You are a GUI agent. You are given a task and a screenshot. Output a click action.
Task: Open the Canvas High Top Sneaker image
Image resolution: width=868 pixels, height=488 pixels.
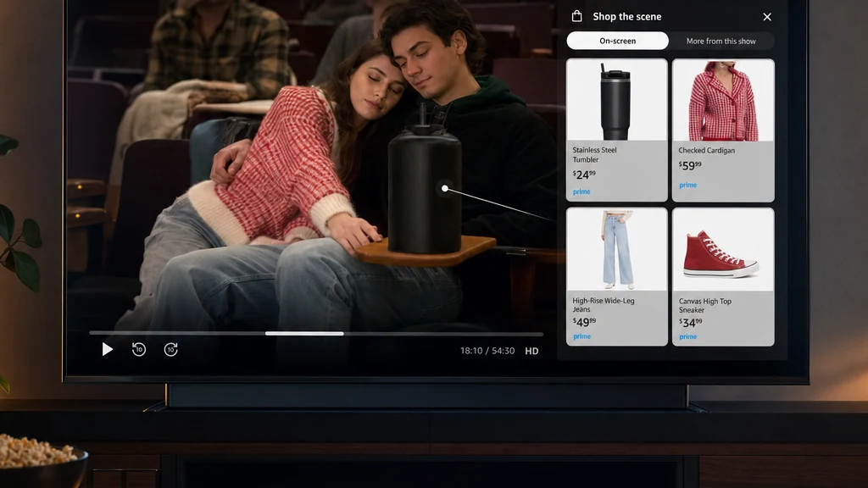[723, 250]
